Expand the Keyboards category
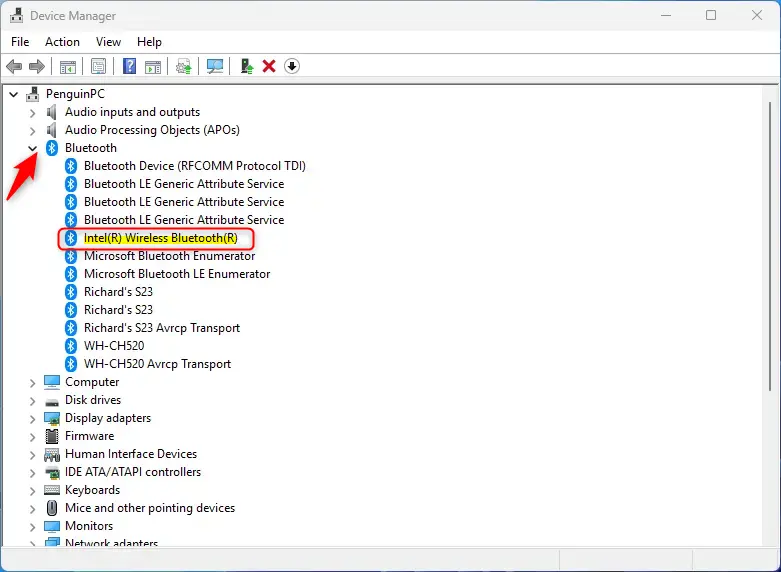 32,491
